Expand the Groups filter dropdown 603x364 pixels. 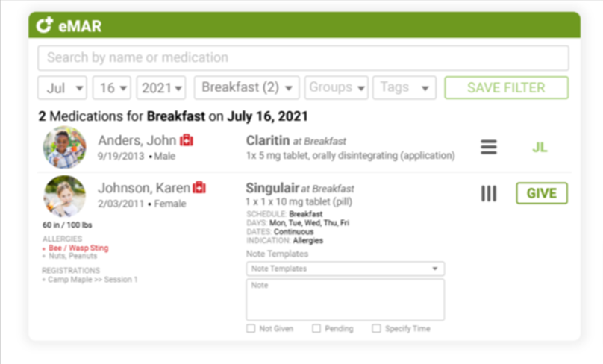(337, 87)
